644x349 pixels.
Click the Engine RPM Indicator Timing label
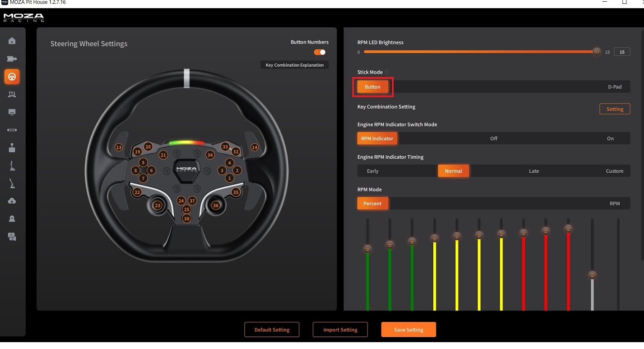tap(390, 157)
